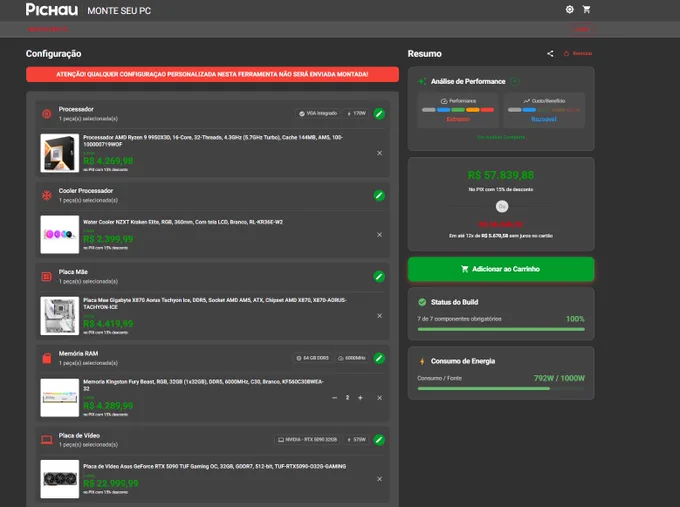Edit the Placa de Vídeo selection with the green pencil
Viewport: 680px width, 507px height.
379,440
